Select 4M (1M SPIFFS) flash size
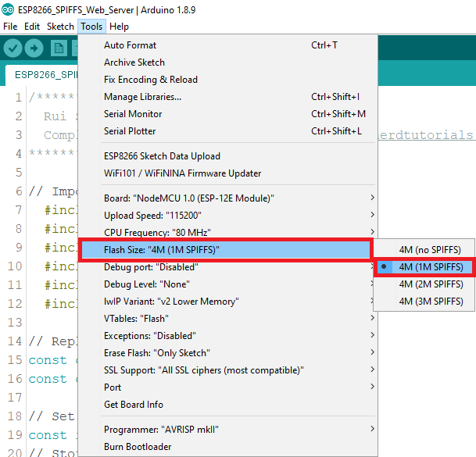The width and height of the screenshot is (476, 457). pyautogui.click(x=431, y=267)
